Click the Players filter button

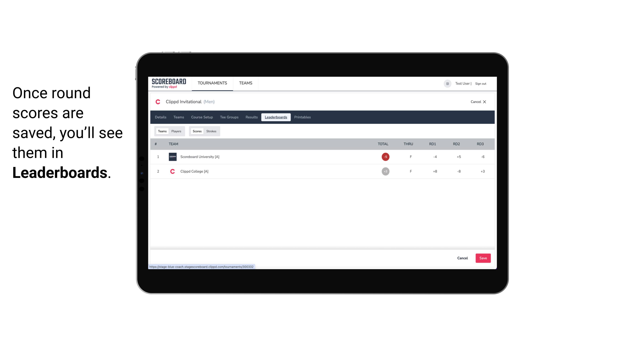176,131
